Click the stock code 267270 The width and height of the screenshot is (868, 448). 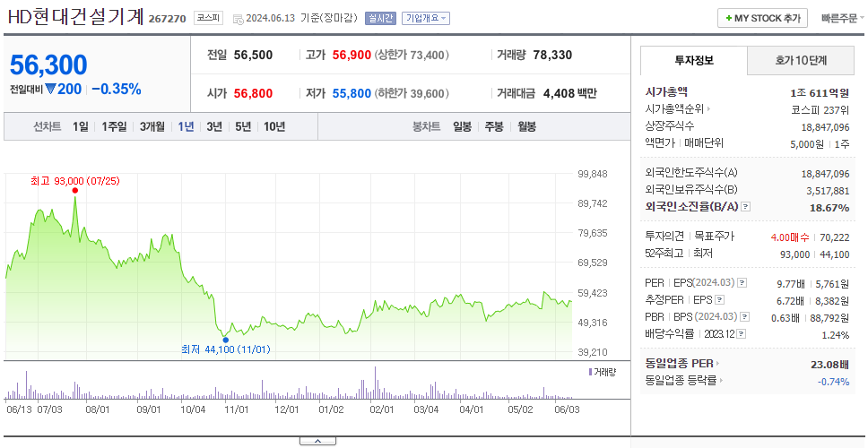coord(168,19)
